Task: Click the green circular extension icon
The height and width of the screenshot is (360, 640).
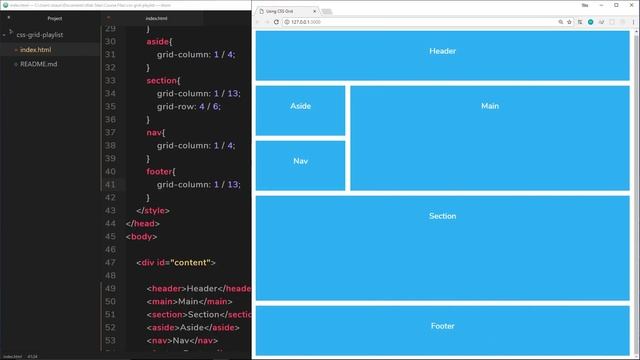Action: 591,22
